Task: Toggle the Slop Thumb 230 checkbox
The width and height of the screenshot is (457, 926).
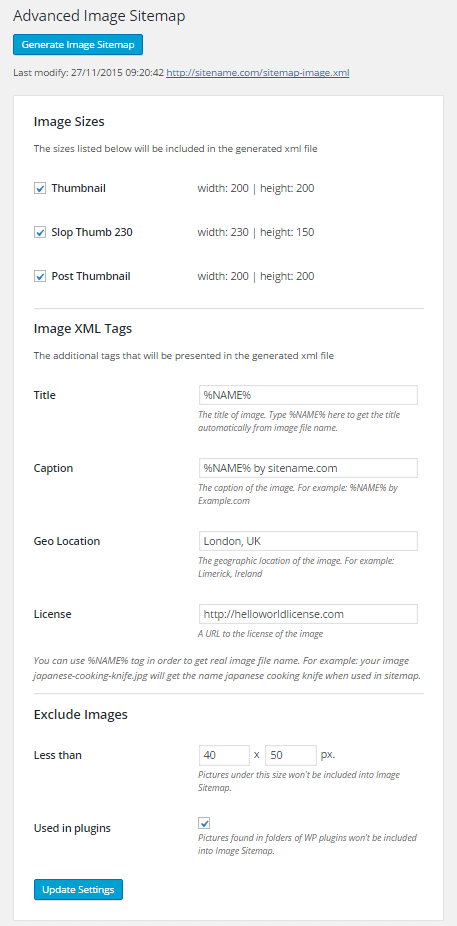Action: pyautogui.click(x=40, y=233)
